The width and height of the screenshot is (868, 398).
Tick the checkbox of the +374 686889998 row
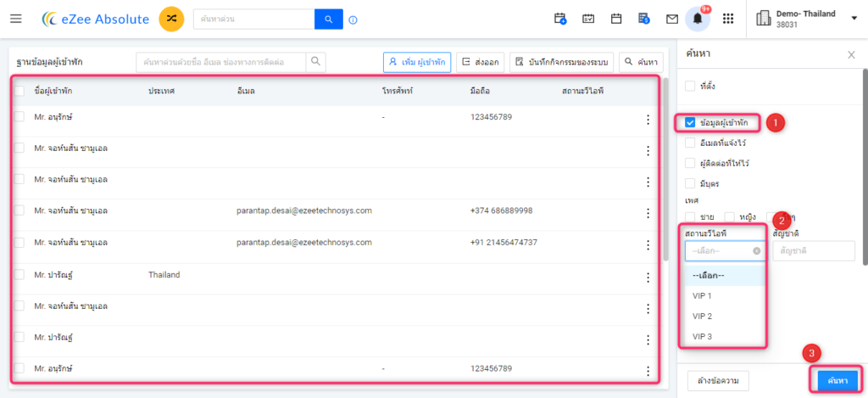[x=19, y=210]
